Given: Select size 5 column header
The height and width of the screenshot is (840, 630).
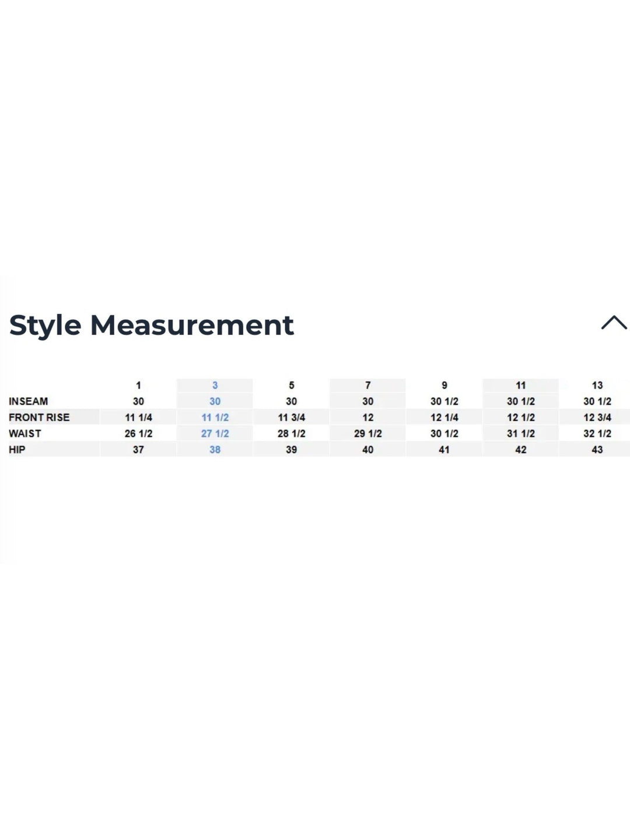Looking at the screenshot, I should 291,385.
